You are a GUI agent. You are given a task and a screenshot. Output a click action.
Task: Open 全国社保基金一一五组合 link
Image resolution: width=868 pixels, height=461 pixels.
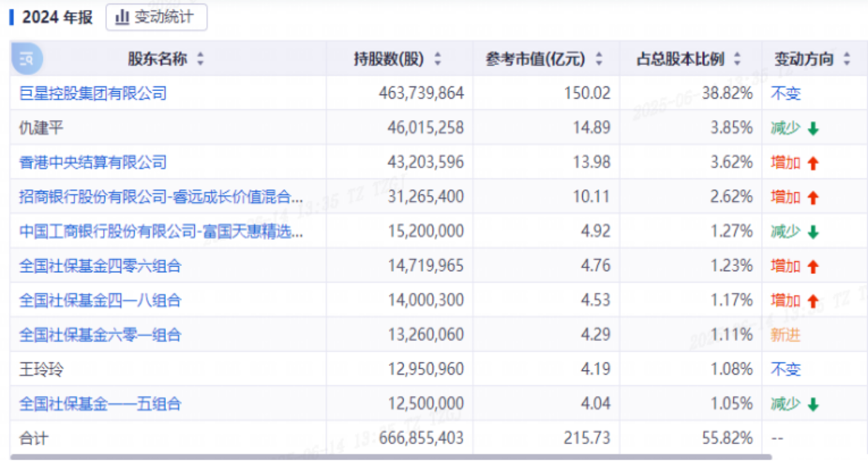100,404
